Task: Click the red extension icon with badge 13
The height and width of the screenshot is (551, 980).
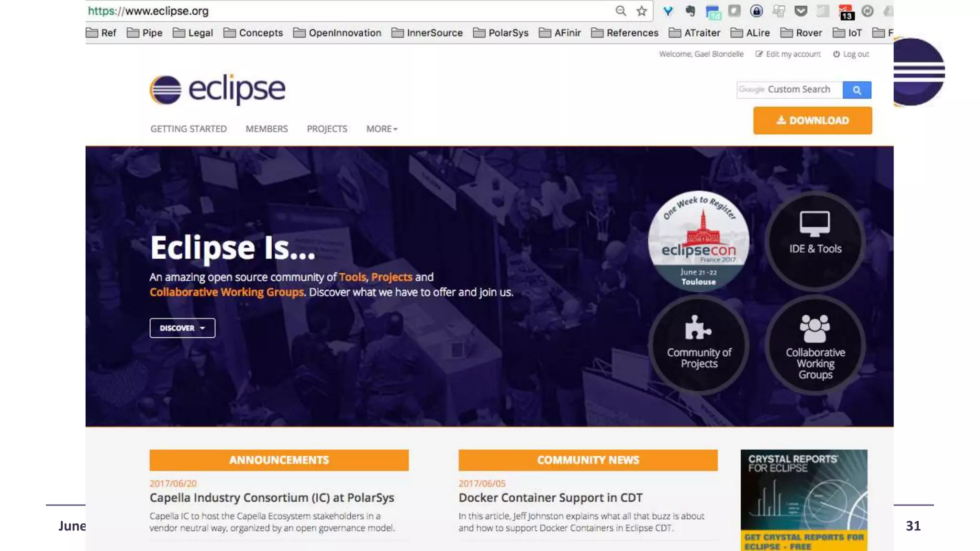Action: [846, 12]
